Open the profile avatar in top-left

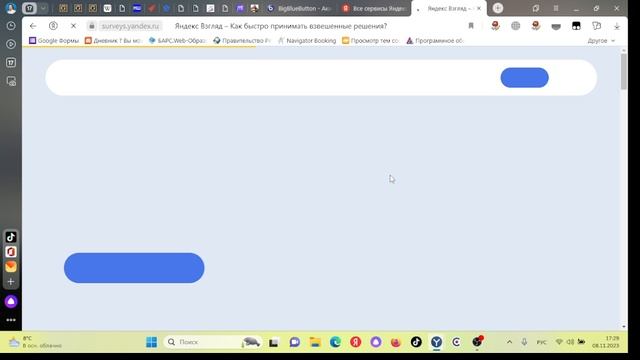point(11,8)
